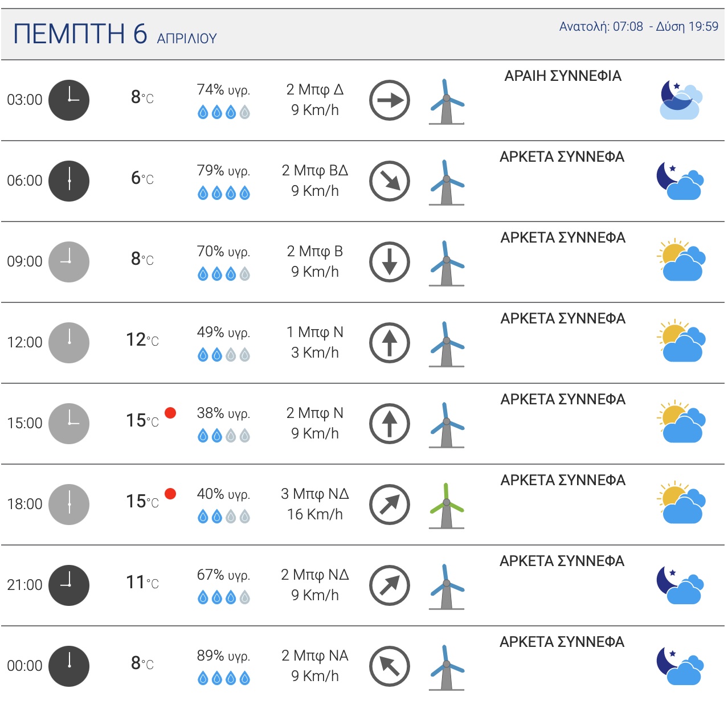Click the 21:00 dark clock icon
Viewport: 728px width, 705px height.
(69, 585)
